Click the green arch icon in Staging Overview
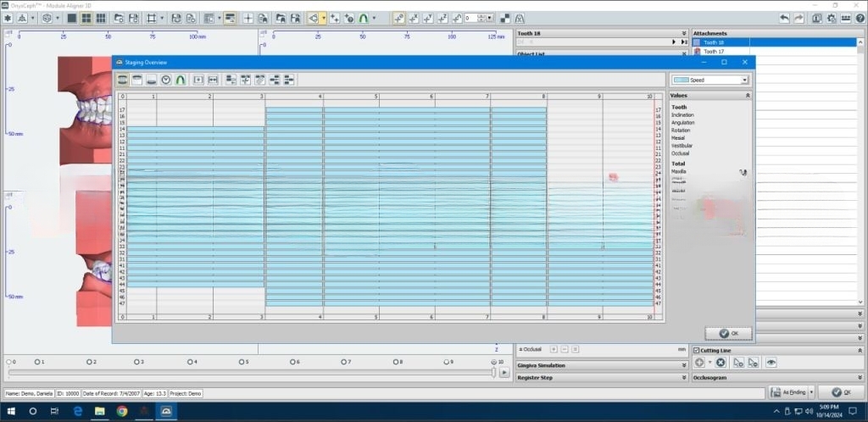The height and width of the screenshot is (422, 868). 181,80
